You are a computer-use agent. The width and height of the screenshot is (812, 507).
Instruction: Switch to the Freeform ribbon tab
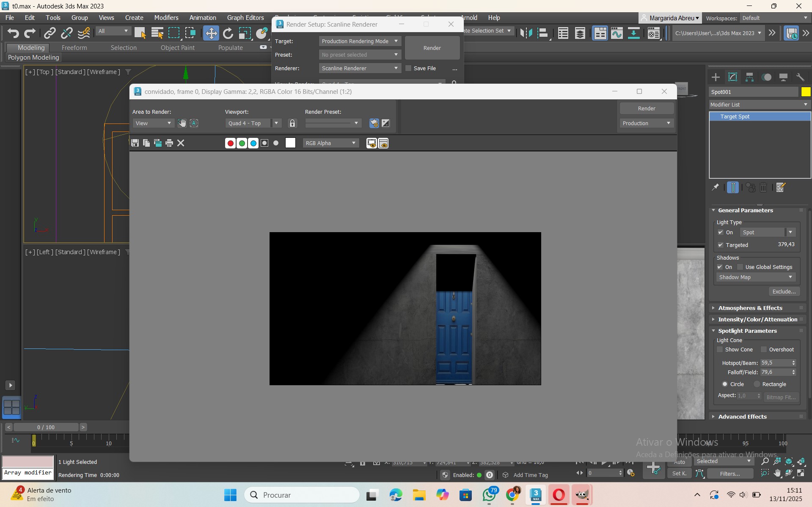(74, 48)
